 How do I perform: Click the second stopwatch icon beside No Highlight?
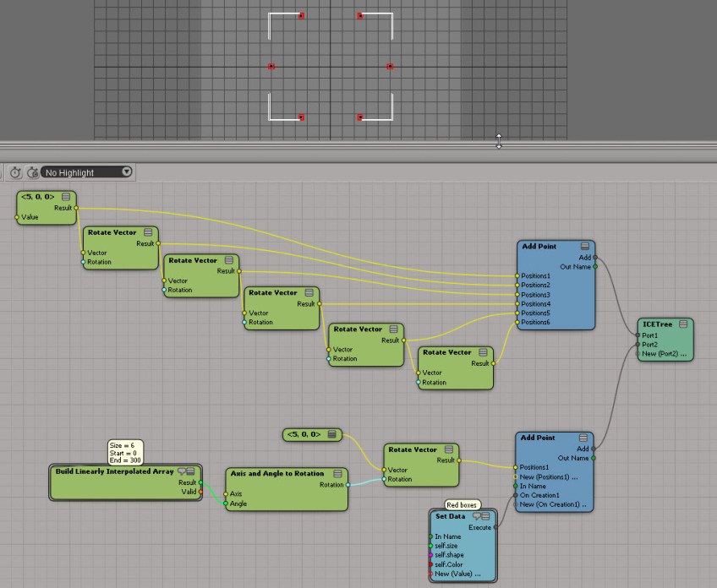(x=32, y=172)
